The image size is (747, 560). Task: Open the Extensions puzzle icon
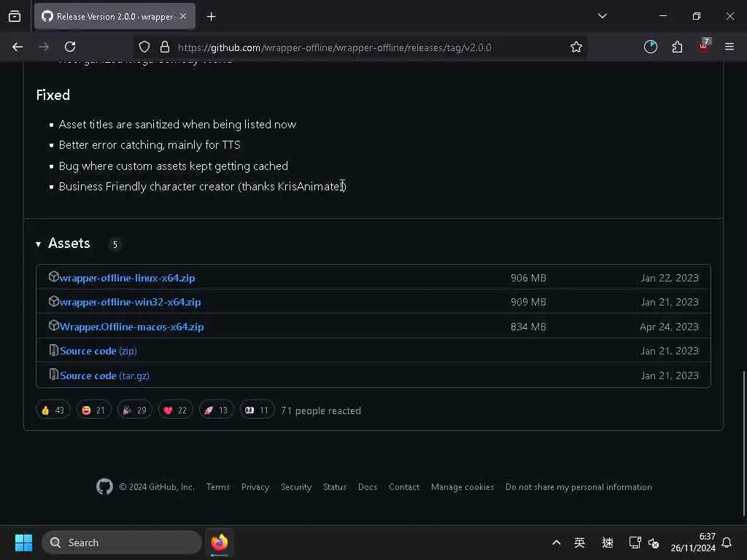[677, 47]
